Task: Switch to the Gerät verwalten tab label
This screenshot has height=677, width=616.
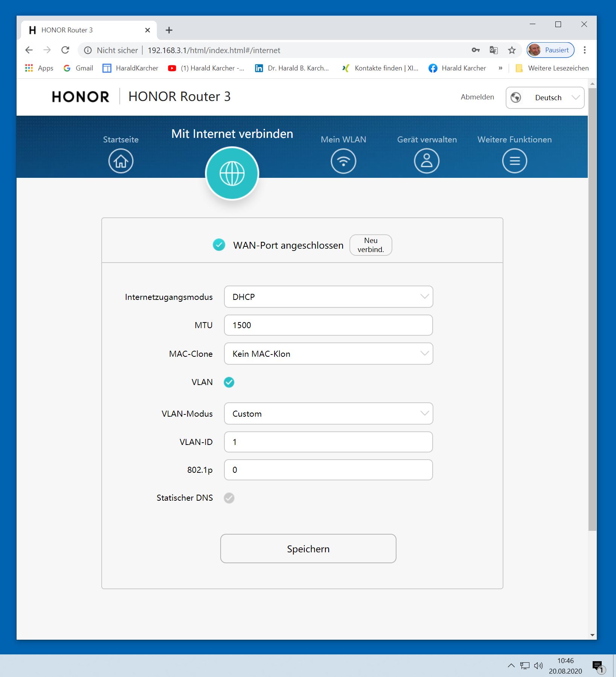Action: click(x=427, y=139)
